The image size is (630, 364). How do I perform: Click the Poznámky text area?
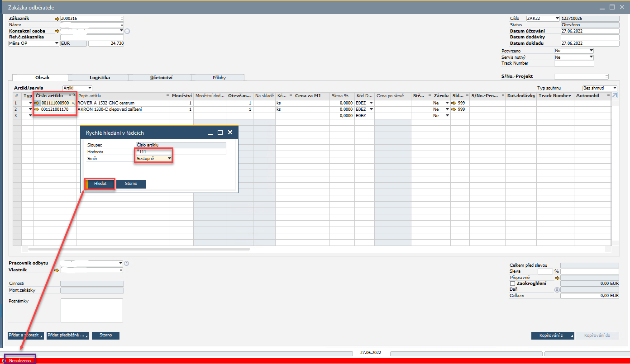tap(92, 310)
